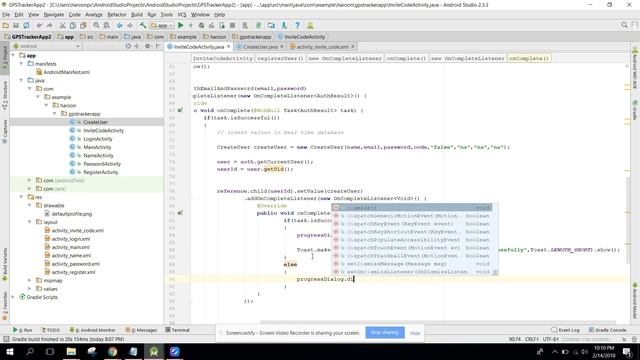Image resolution: width=640 pixels, height=360 pixels.
Task: Open the File menu
Action: coord(6,15)
